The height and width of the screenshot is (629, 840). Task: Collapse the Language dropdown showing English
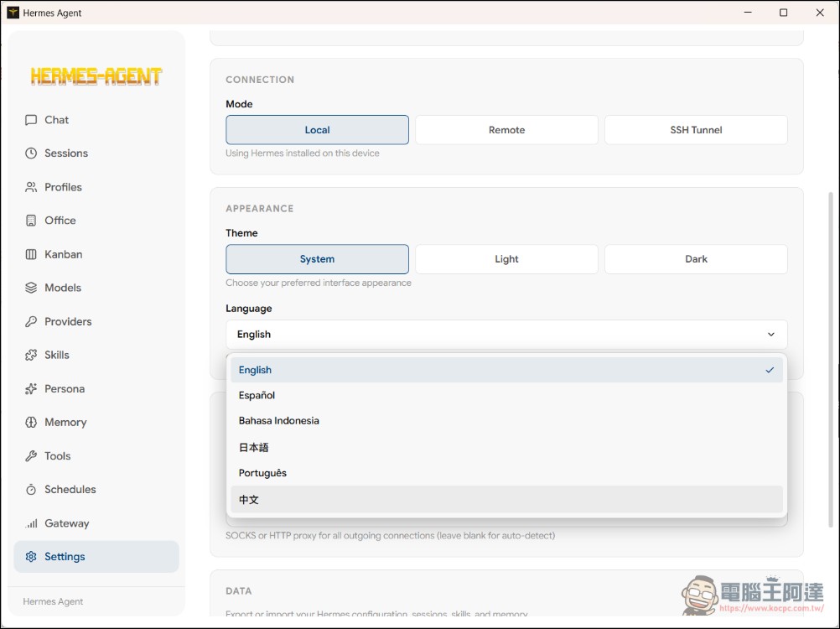(x=507, y=335)
